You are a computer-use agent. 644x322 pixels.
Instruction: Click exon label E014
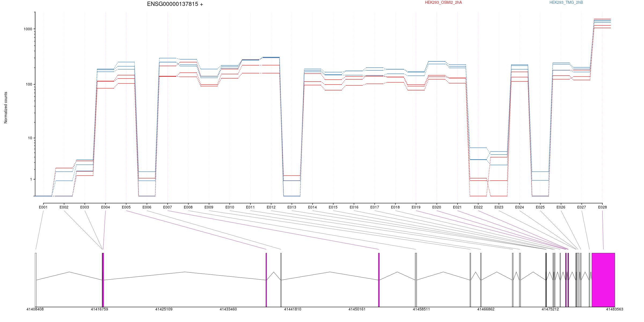312,207
